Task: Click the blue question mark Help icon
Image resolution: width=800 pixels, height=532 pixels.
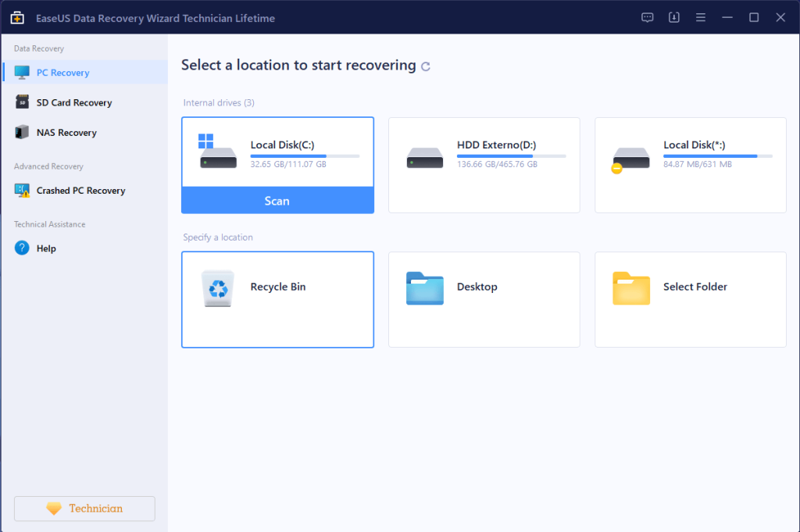Action: 22,248
